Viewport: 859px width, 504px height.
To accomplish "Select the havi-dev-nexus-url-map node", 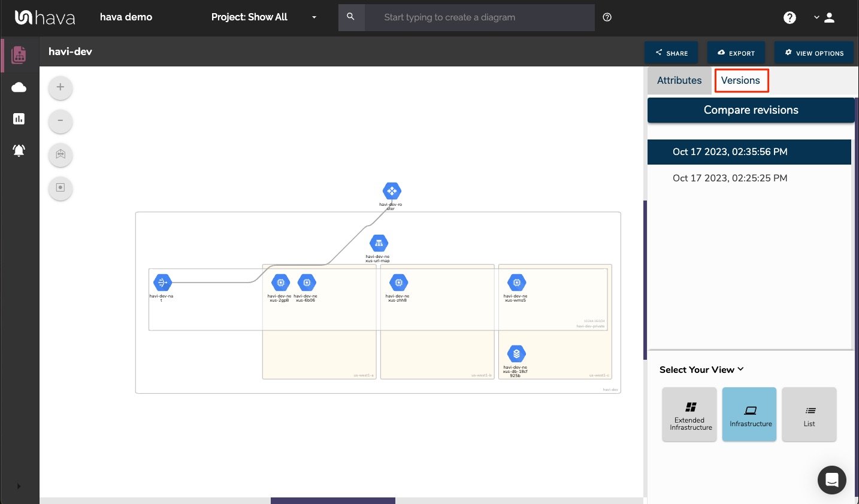I will click(x=379, y=243).
